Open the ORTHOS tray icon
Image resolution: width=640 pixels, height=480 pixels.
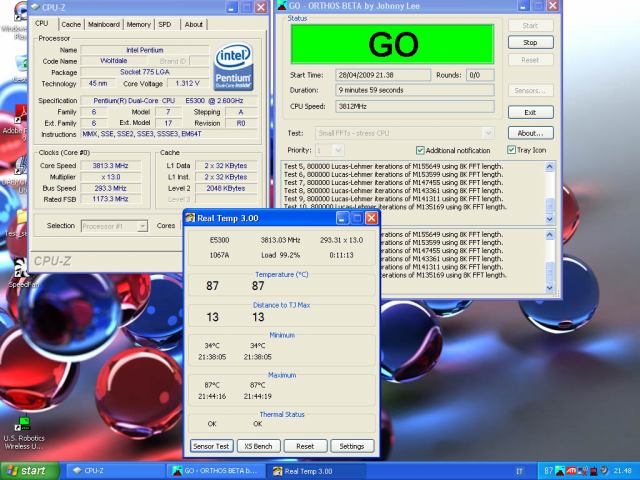[560, 471]
